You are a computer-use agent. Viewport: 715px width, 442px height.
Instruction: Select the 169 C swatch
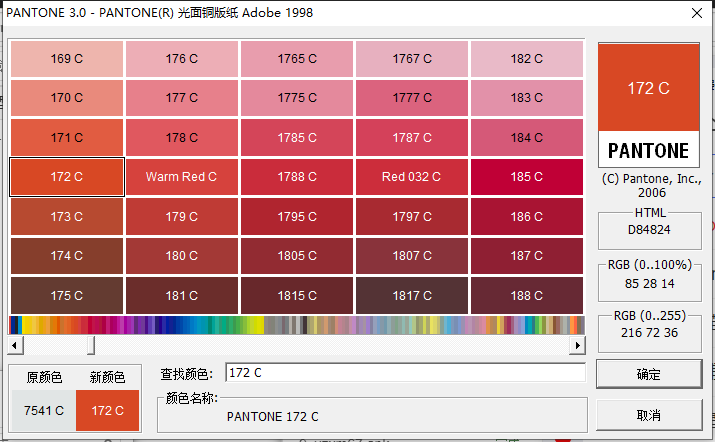(66, 59)
